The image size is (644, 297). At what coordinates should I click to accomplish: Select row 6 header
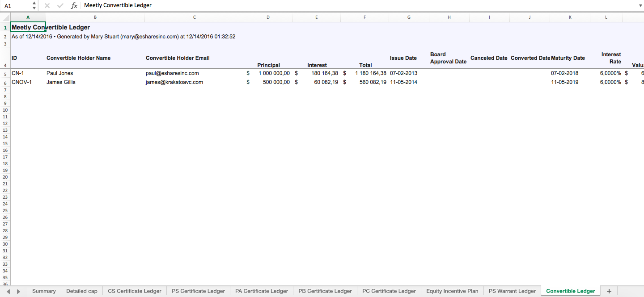(x=5, y=83)
